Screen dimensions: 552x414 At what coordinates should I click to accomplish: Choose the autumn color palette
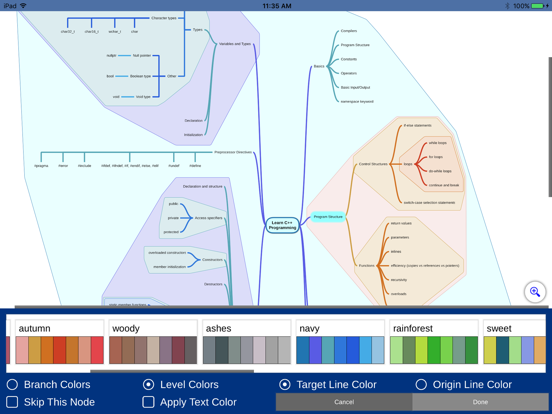point(59,342)
